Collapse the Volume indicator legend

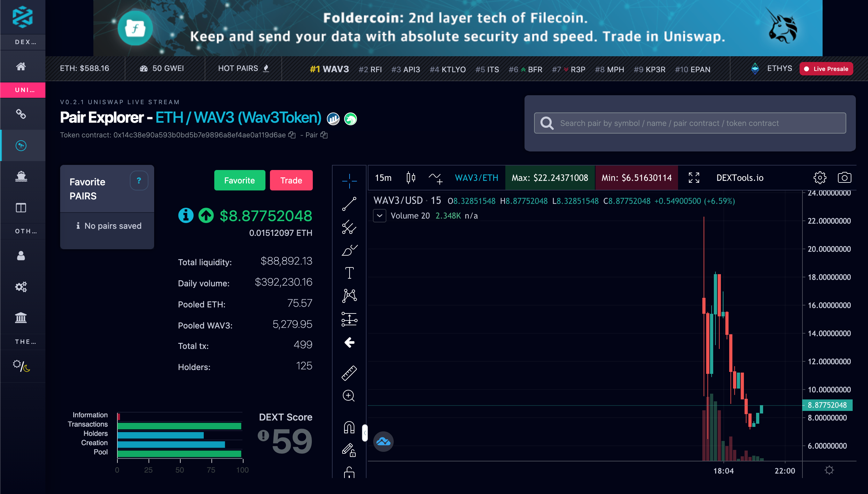click(379, 216)
